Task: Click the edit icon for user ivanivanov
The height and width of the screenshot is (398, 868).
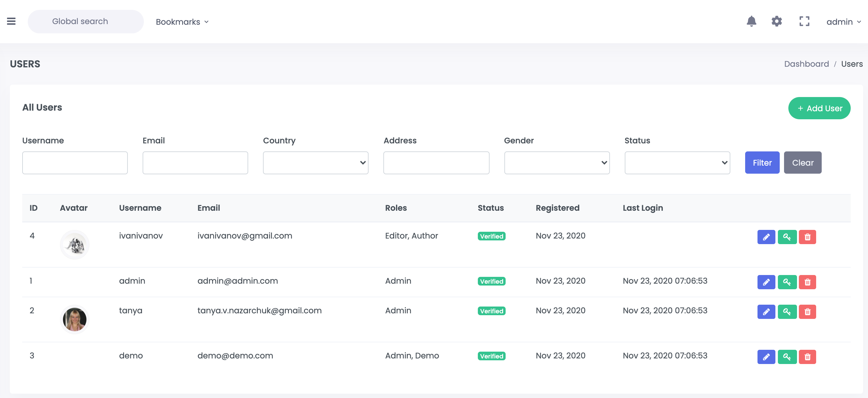Action: [766, 237]
